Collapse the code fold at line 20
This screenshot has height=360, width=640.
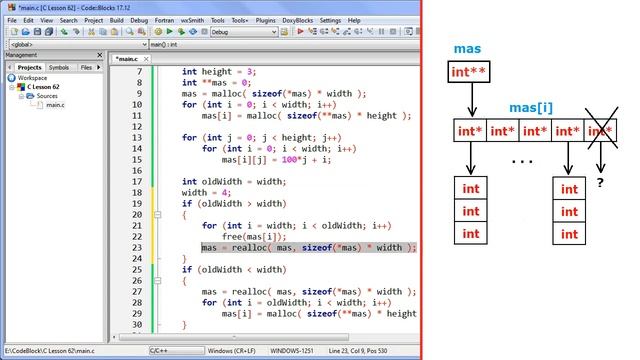point(158,215)
